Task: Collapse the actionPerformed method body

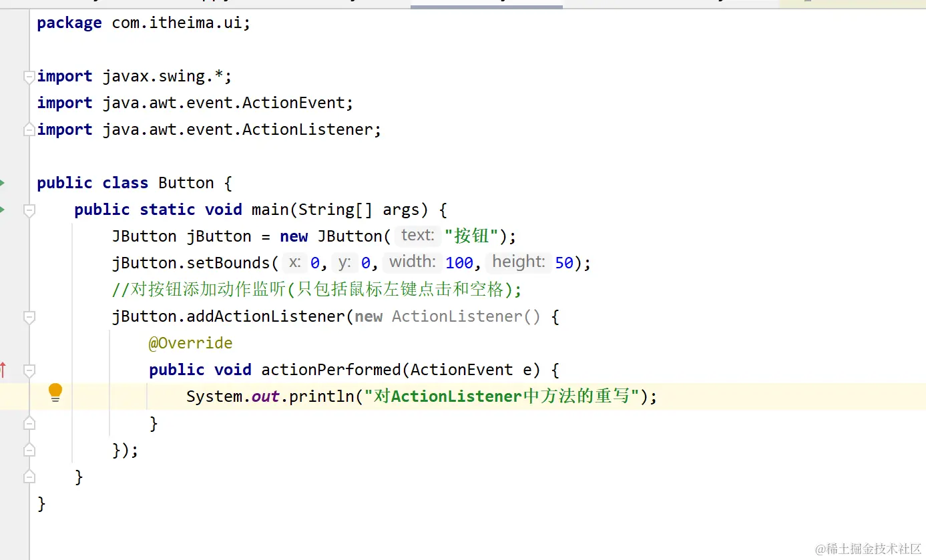Action: (29, 370)
